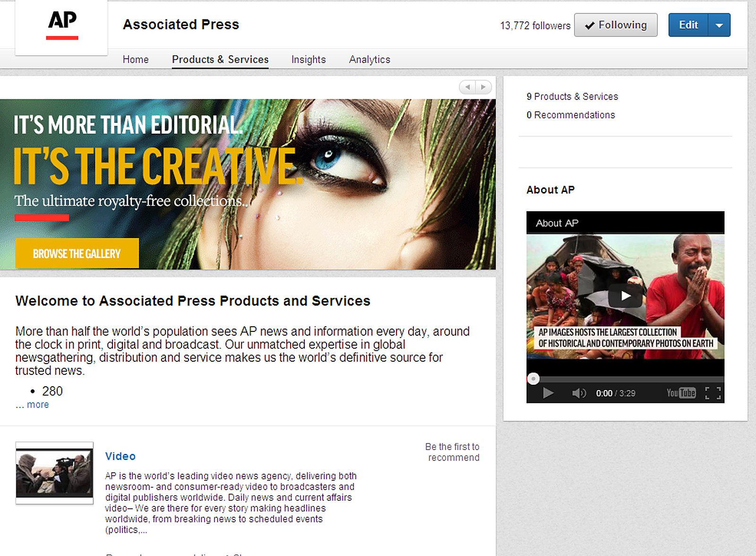Click Browse the Gallery button
Screen dimensions: 756x556
[x=77, y=253]
